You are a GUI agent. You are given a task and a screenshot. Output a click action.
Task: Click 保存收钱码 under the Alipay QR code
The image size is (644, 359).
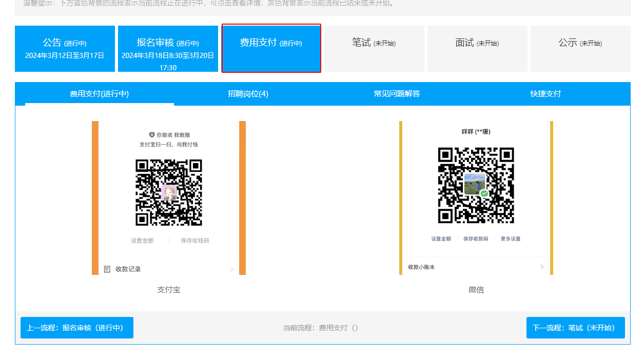(x=195, y=241)
